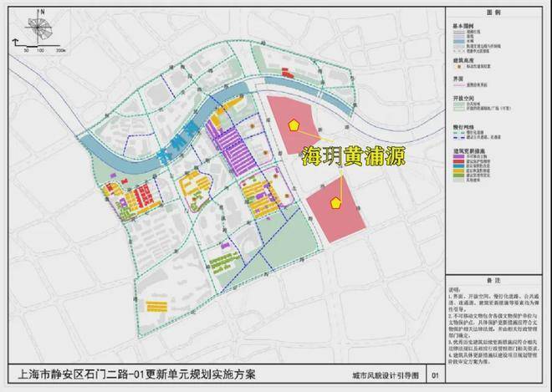The width and height of the screenshot is (552, 392).
Task: Click the 备注 notes header
Action: click(x=493, y=281)
